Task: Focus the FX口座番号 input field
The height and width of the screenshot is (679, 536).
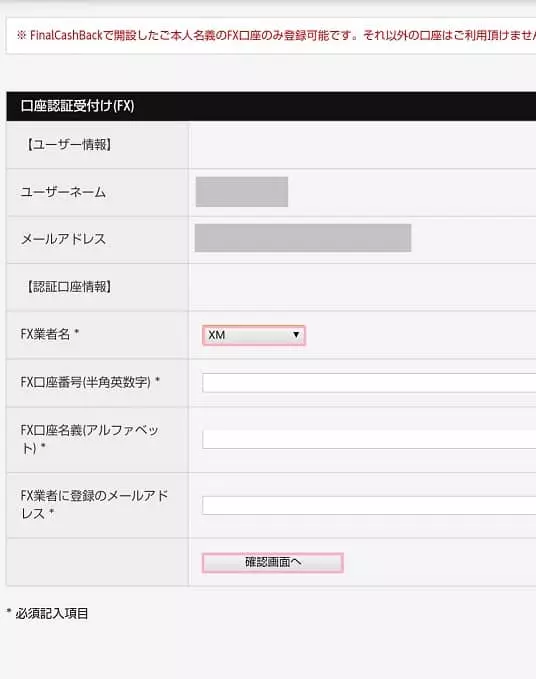Action: pyautogui.click(x=369, y=383)
